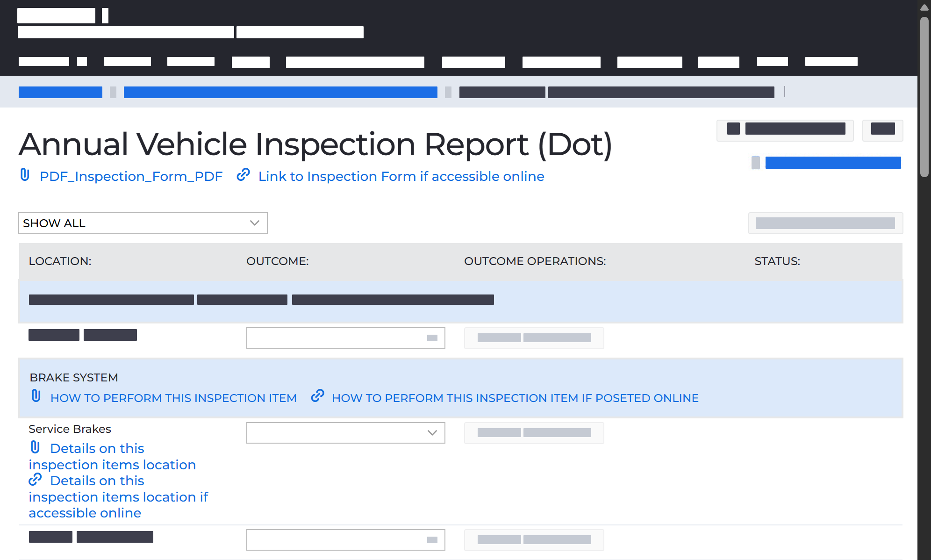The height and width of the screenshot is (560, 931).
Task: Open the PDF_Inspection_Form_PDF attachment link
Action: (131, 176)
